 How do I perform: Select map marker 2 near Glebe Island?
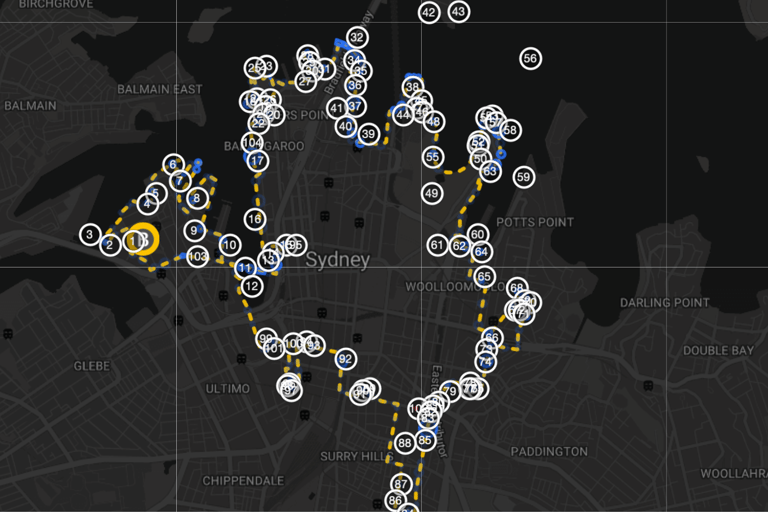[x=110, y=245]
